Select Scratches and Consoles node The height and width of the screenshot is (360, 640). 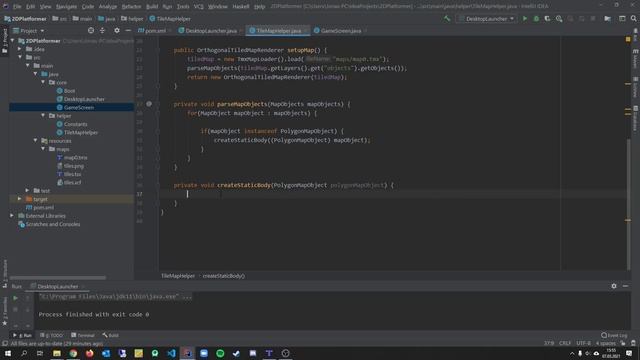pyautogui.click(x=53, y=224)
